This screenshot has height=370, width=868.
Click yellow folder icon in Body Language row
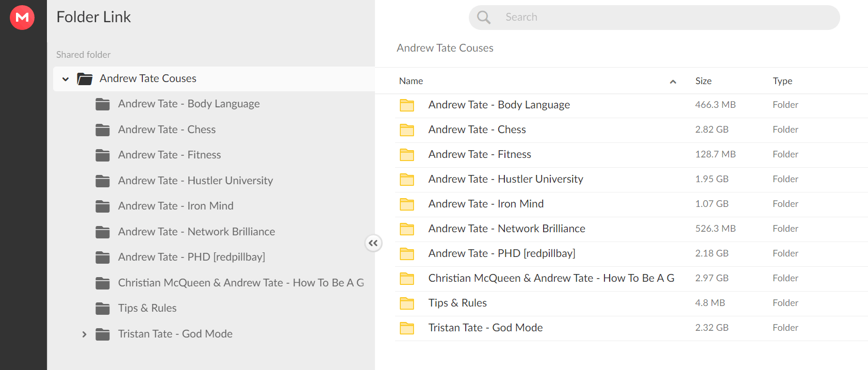[407, 105]
